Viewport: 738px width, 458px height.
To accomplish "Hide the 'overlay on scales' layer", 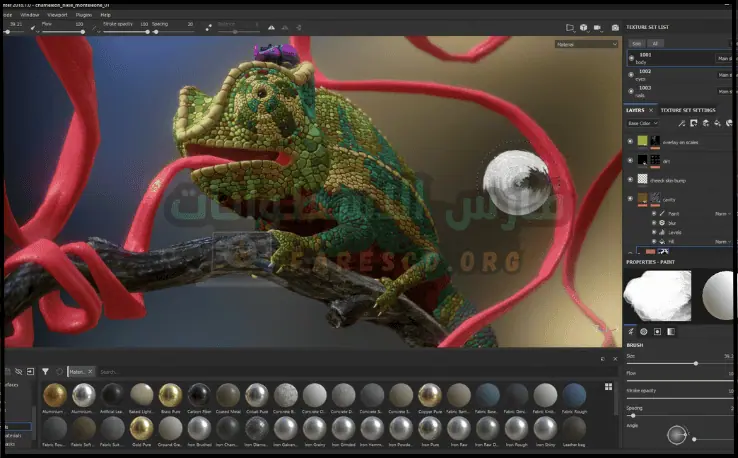I will pyautogui.click(x=630, y=141).
